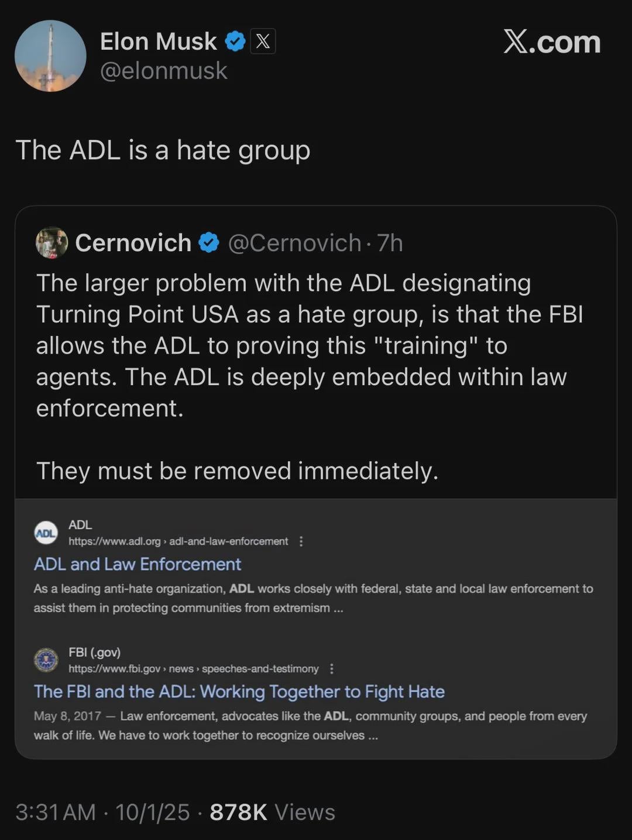
Task: Click Cernovich's blue verified checkmark
Action: click(x=209, y=243)
